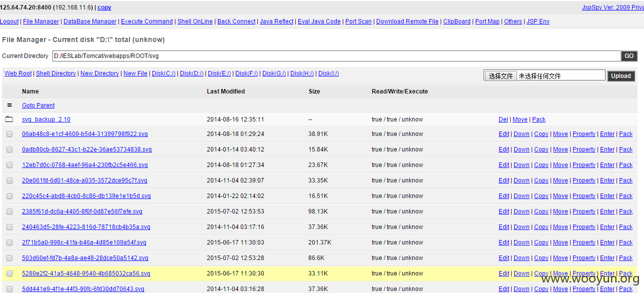Screen dimensions: 644x293
Task: Open Port Map page
Action: point(487,21)
